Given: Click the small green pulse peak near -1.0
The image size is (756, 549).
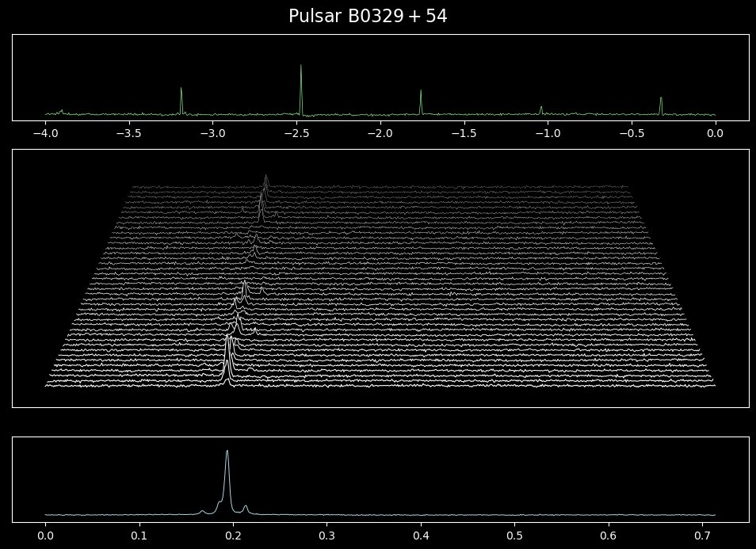Looking at the screenshot, I should click(541, 110).
